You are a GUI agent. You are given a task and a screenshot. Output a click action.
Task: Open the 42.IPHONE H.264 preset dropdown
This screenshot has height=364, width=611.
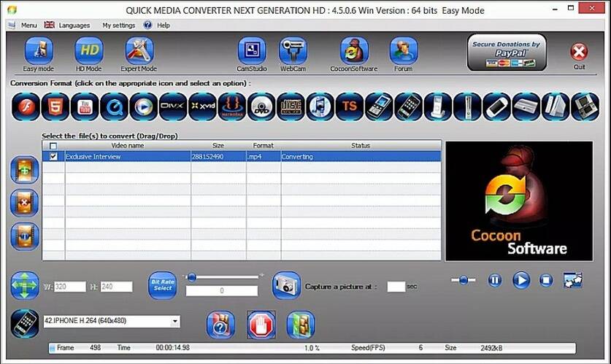pyautogui.click(x=175, y=321)
